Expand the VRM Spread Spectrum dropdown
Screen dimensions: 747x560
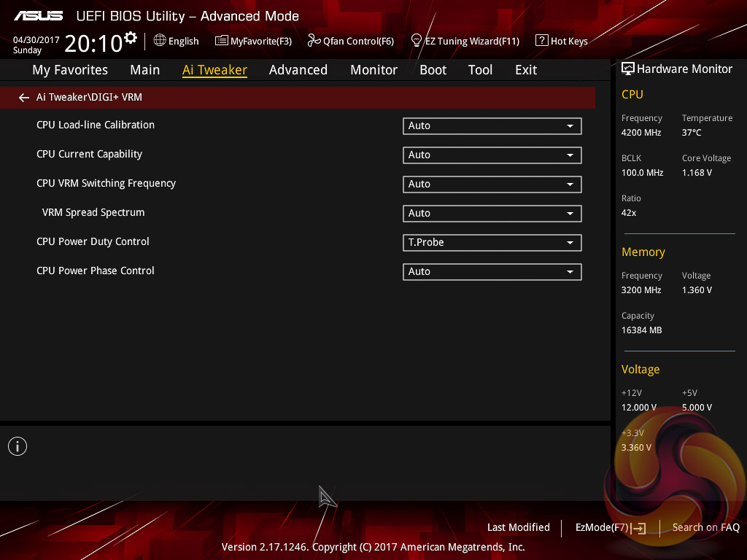point(492,214)
